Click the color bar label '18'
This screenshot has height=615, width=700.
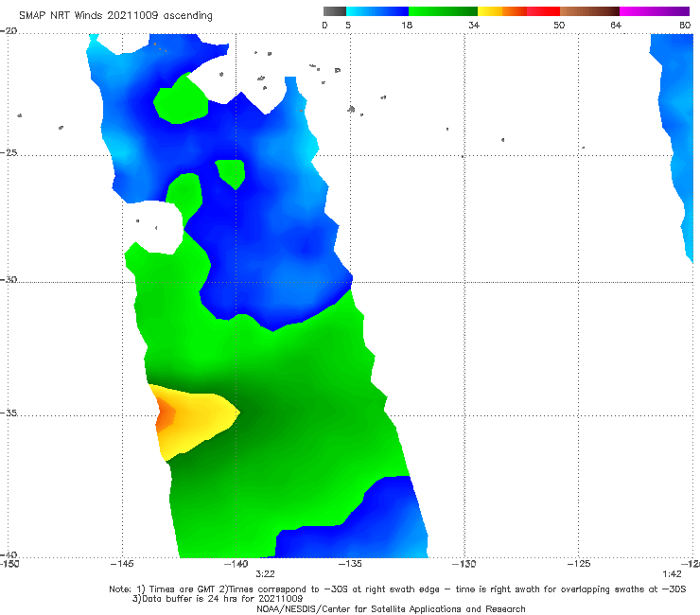point(407,26)
